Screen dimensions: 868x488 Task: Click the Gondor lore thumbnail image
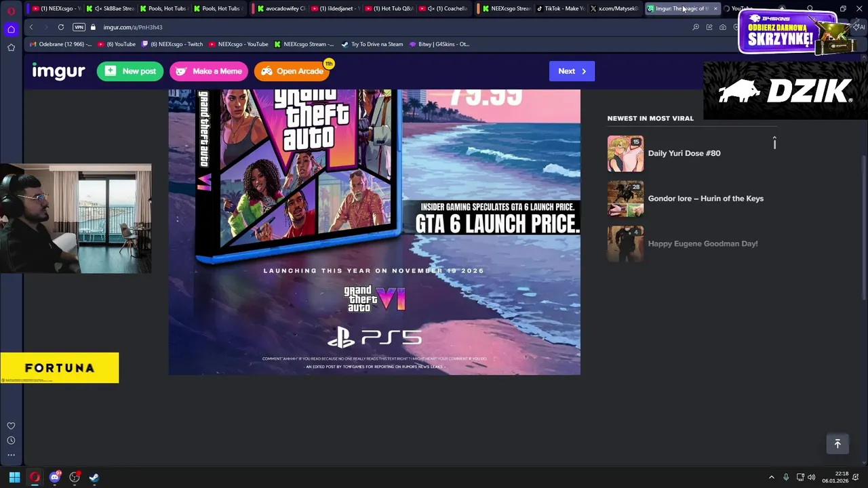(x=625, y=199)
